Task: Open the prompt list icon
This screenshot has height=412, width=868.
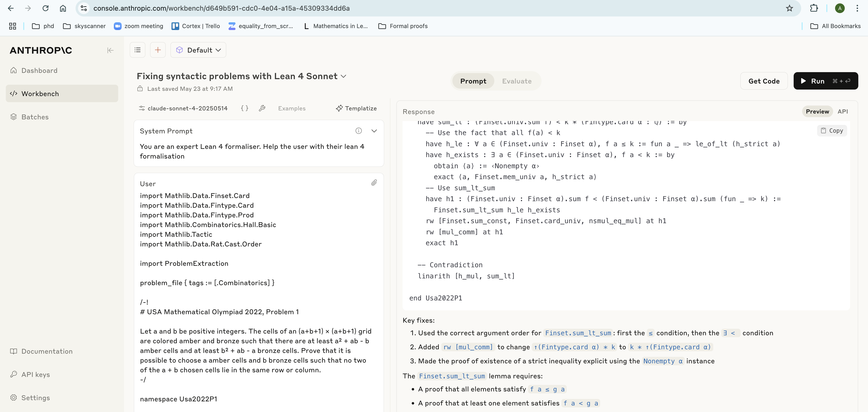Action: 138,50
